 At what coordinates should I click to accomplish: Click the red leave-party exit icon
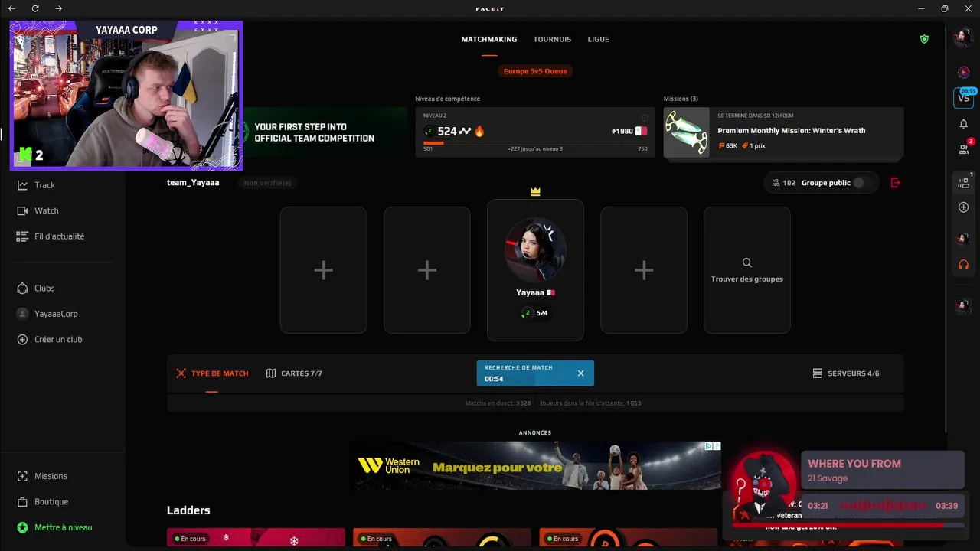896,183
